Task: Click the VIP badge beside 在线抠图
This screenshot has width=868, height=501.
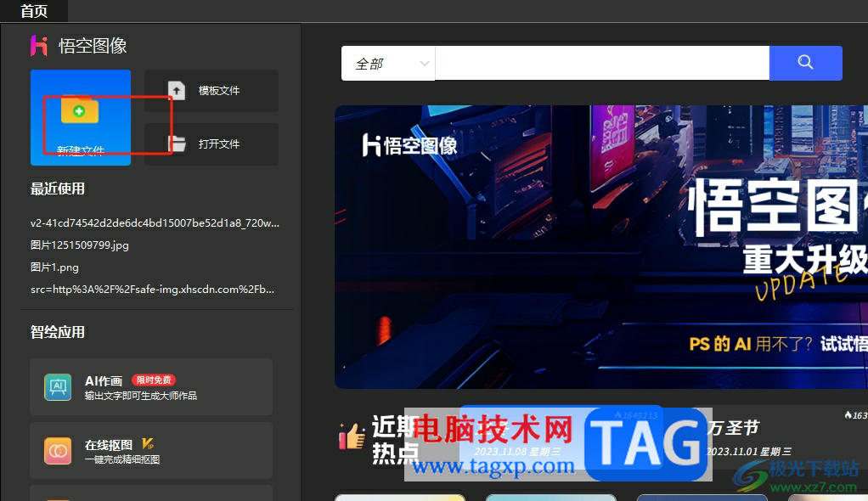Action: tap(148, 444)
